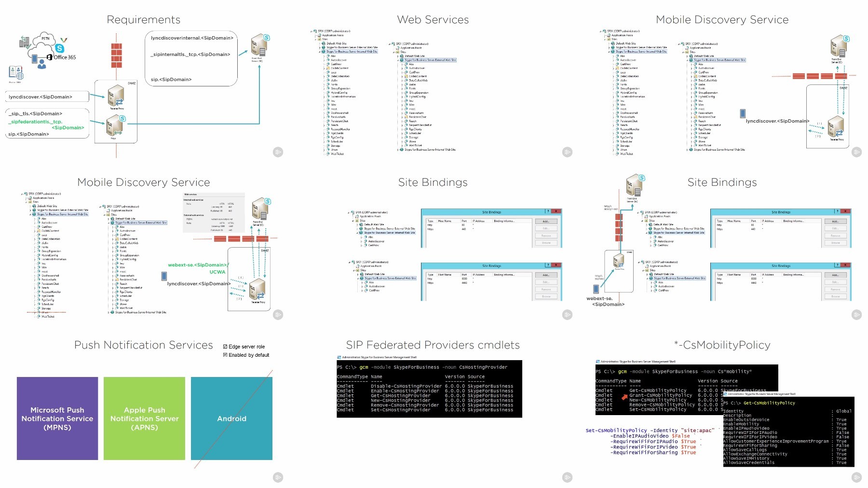Open the *-CsMobilityPolicy slide title
The image size is (868, 488).
pyautogui.click(x=722, y=345)
